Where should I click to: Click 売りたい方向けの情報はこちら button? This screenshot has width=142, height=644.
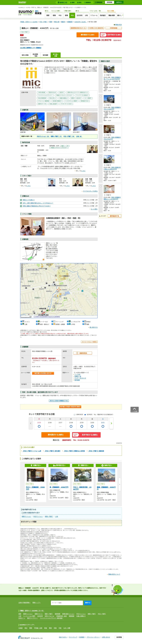pos(59,401)
